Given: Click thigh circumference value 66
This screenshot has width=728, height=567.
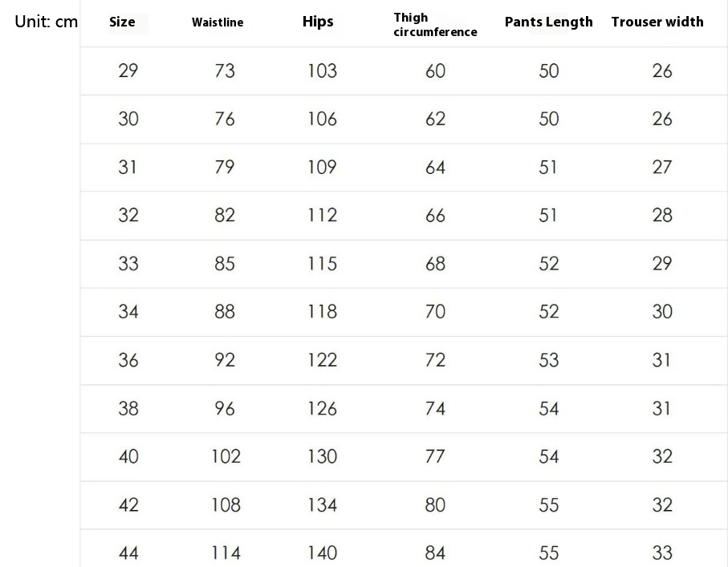Looking at the screenshot, I should [x=436, y=215].
